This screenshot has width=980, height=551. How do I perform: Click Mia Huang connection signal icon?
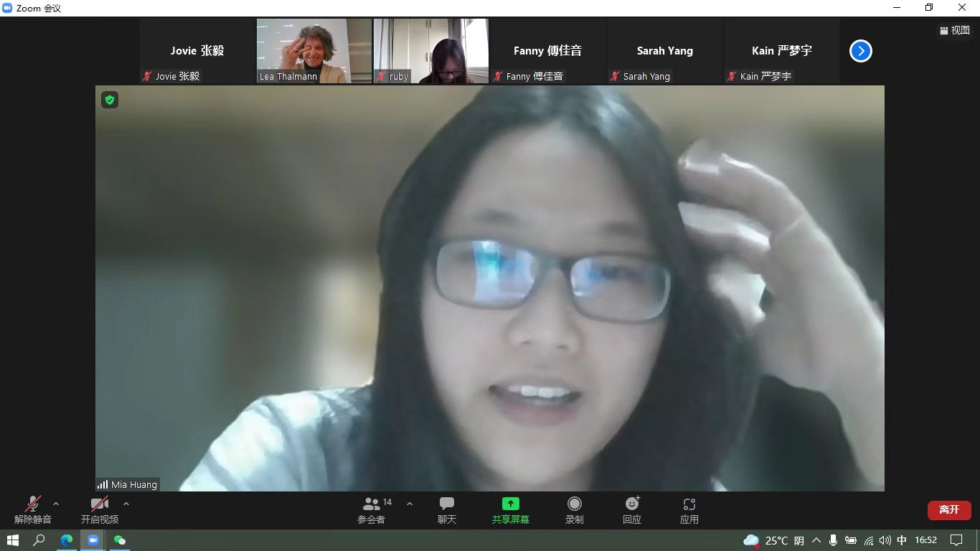coord(103,485)
